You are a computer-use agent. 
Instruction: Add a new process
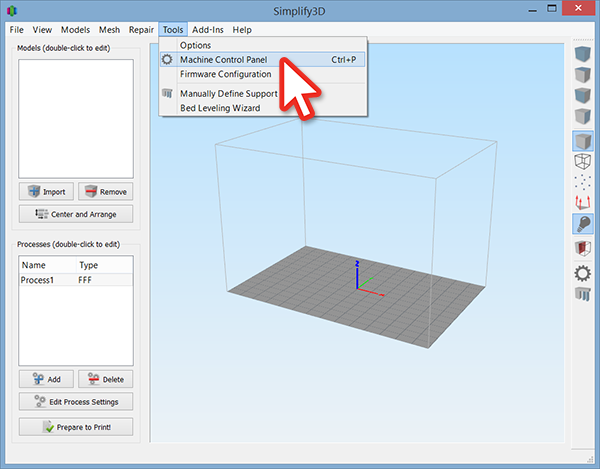point(47,379)
